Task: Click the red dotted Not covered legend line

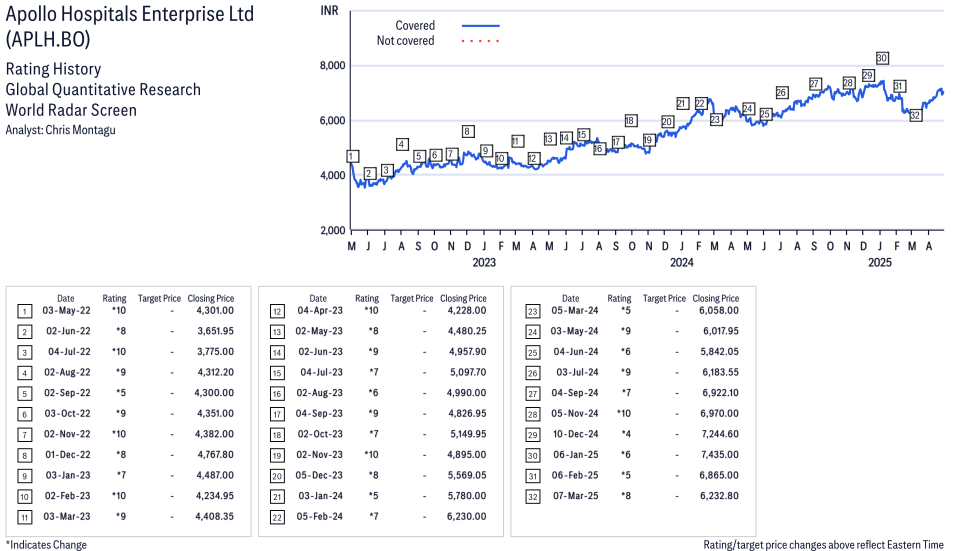Action: pos(481,41)
